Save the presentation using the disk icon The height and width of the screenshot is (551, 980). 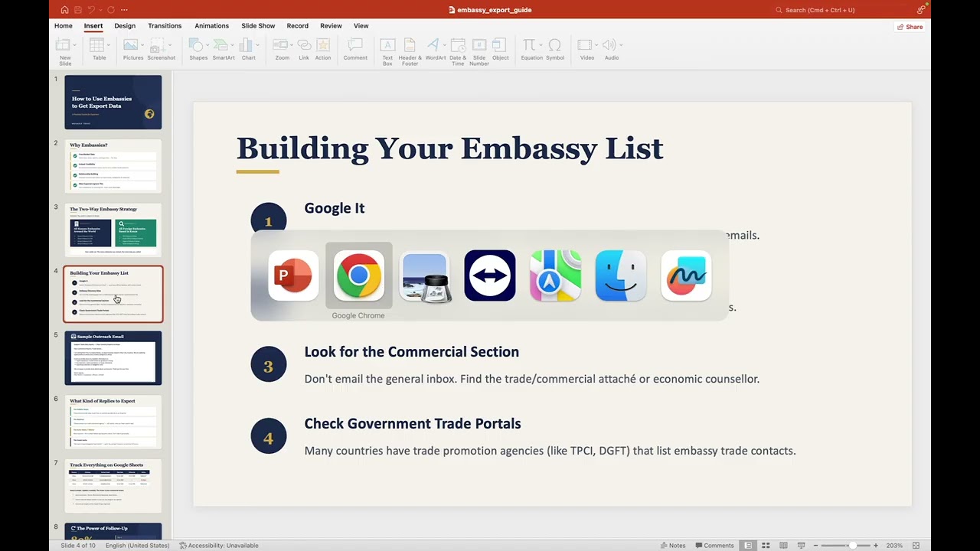coord(77,10)
